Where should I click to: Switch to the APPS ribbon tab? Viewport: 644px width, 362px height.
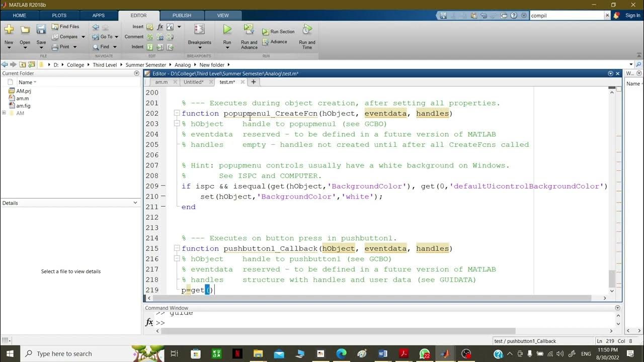point(99,16)
